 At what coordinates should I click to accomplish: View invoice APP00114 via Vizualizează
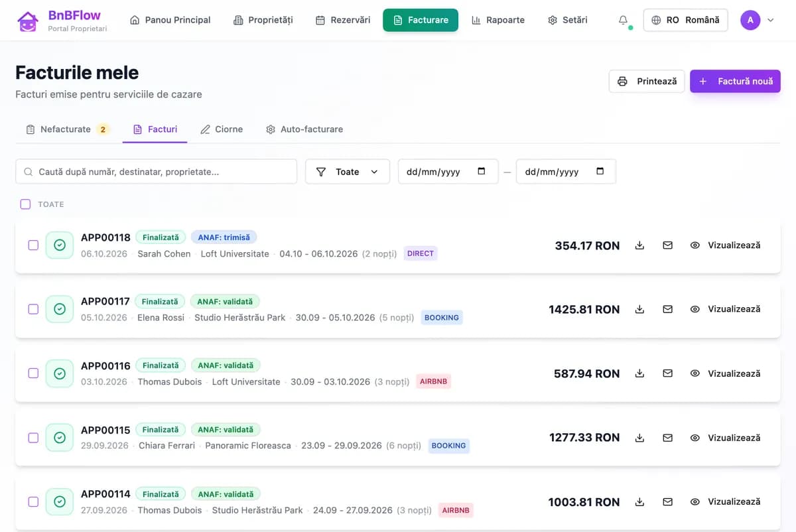pos(725,502)
